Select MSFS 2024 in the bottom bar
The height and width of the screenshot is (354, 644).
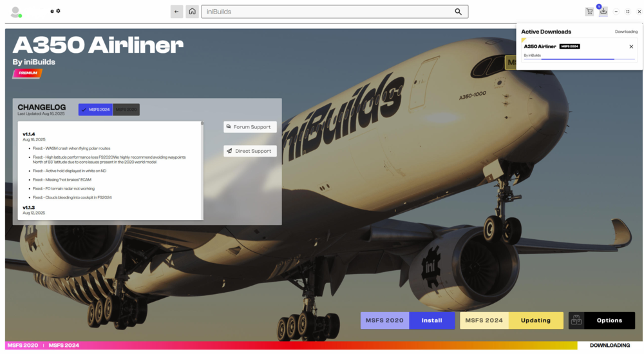coord(64,346)
